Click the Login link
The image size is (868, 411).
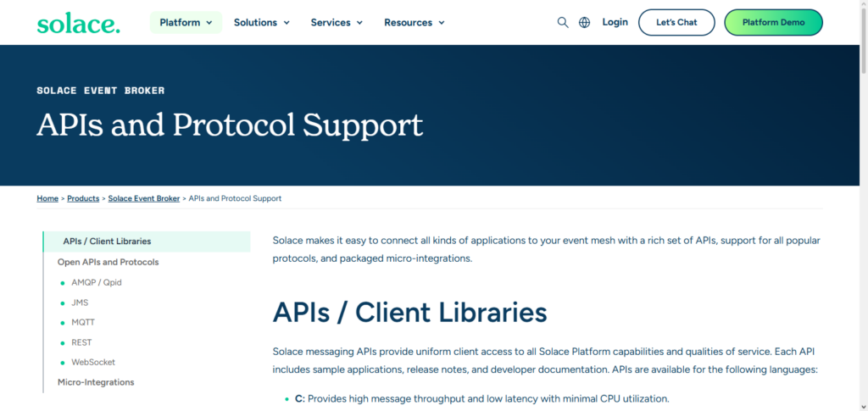tap(615, 22)
